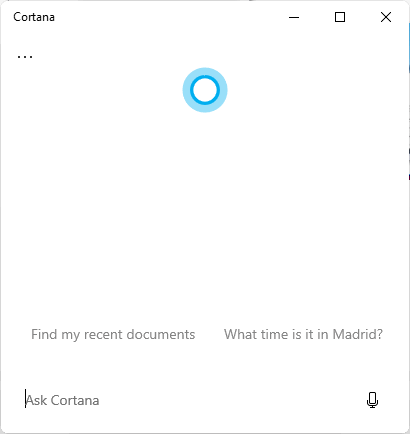Select the 'Find my recent documents' suggestion
This screenshot has width=410, height=434.
click(113, 335)
